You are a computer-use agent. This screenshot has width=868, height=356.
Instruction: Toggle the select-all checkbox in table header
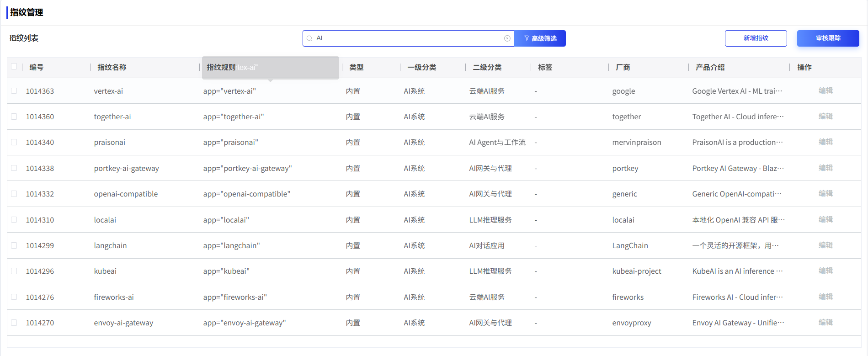pyautogui.click(x=14, y=67)
